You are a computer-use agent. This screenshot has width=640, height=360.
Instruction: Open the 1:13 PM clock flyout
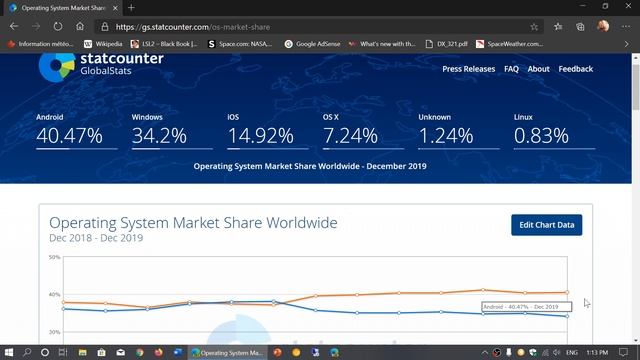pyautogui.click(x=597, y=352)
